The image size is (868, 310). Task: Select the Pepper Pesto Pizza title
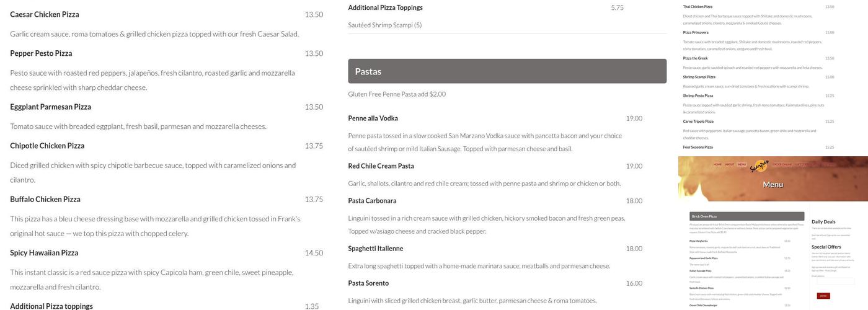tap(41, 53)
